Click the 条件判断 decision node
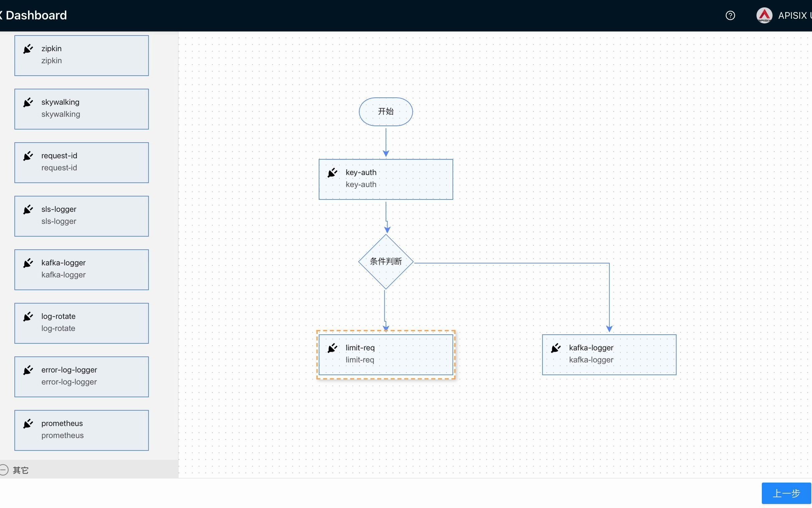Viewport: 812px width, 508px height. (385, 262)
